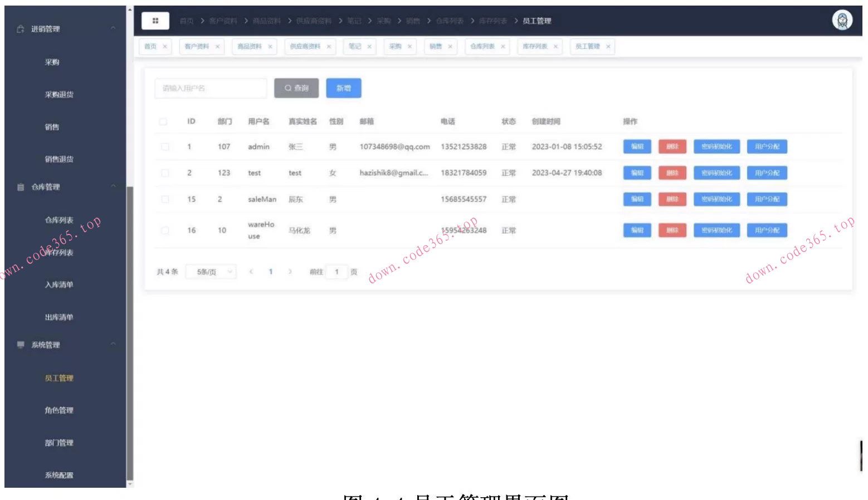Close the 客户资料 tab
The height and width of the screenshot is (500, 868).
point(217,47)
